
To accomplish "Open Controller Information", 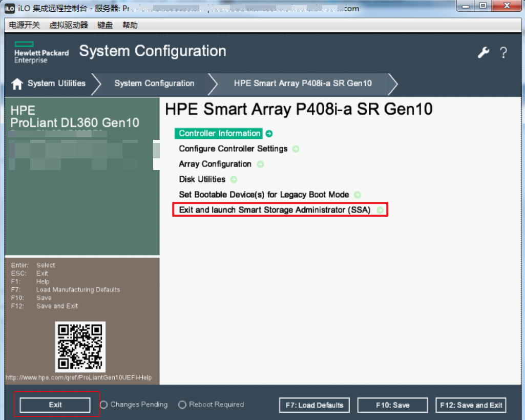I will click(219, 134).
